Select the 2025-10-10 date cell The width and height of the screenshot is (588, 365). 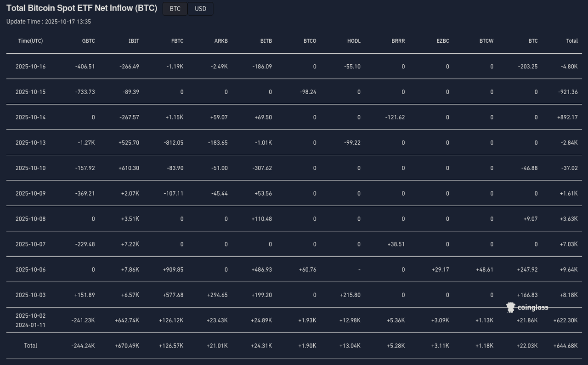pos(31,168)
